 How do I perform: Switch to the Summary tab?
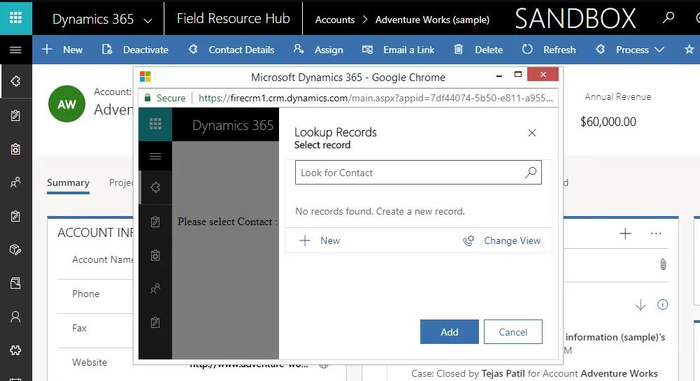coord(68,183)
